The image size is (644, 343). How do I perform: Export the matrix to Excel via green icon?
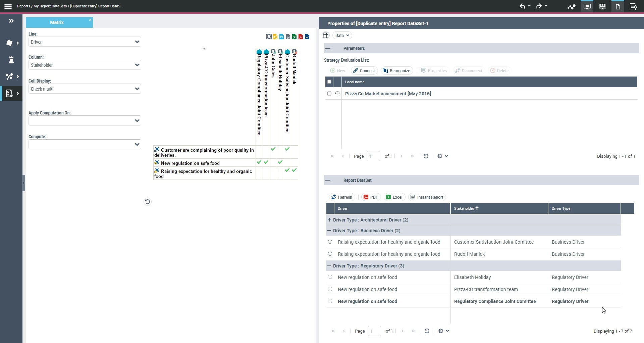coord(294,37)
